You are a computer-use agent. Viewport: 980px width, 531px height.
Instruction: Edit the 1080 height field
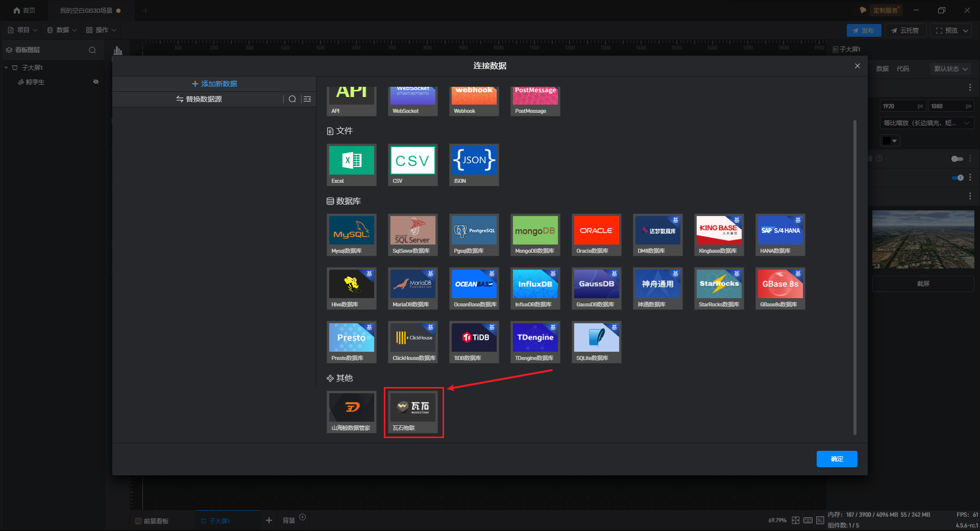pos(950,106)
